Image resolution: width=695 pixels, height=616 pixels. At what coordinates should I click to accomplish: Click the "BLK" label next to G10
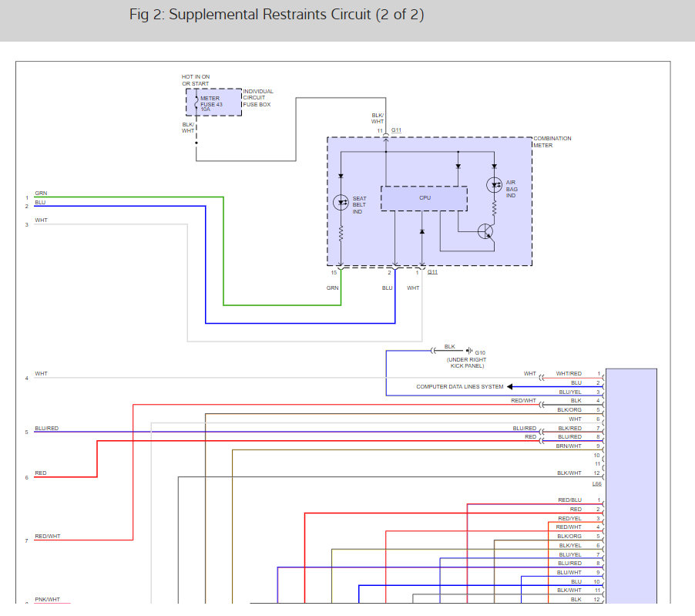click(449, 346)
